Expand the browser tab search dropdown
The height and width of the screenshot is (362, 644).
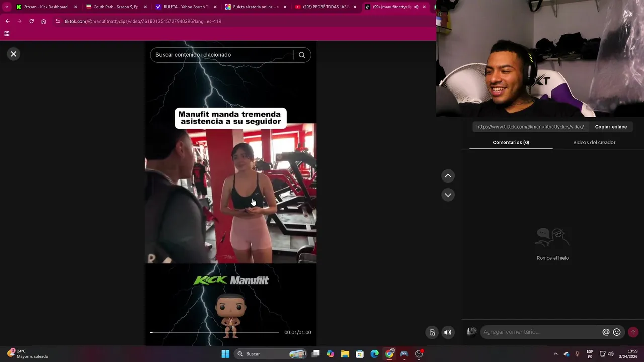click(x=7, y=7)
